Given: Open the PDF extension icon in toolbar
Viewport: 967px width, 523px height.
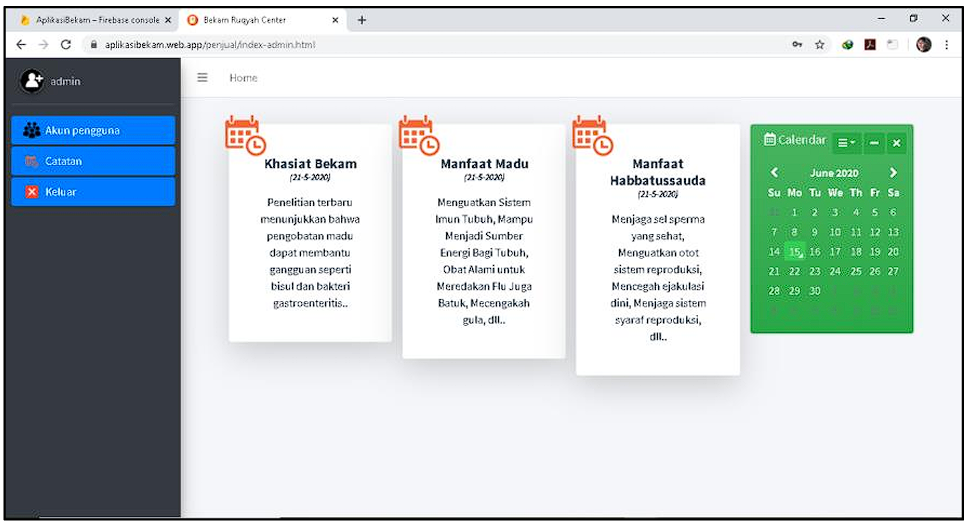Looking at the screenshot, I should point(871,45).
